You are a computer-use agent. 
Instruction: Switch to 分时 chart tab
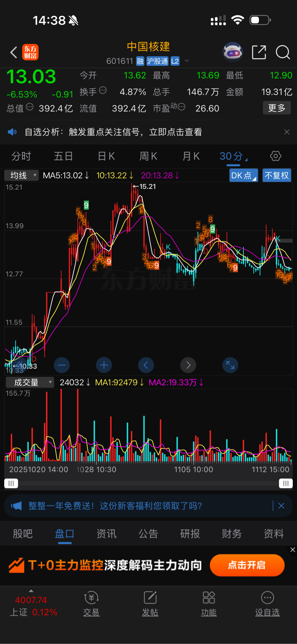coord(21,156)
